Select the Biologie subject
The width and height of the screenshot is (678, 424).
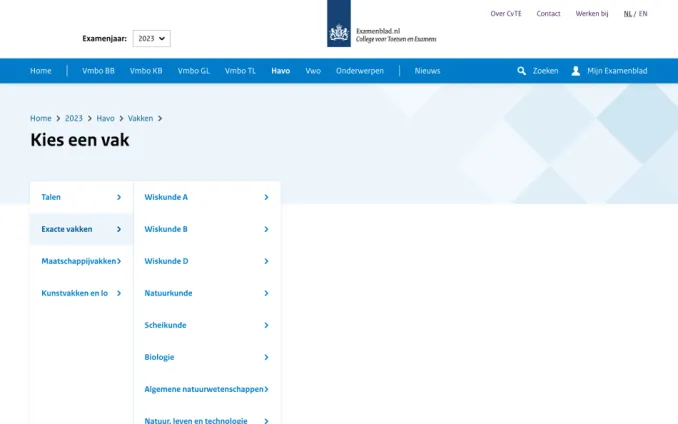(x=206, y=357)
